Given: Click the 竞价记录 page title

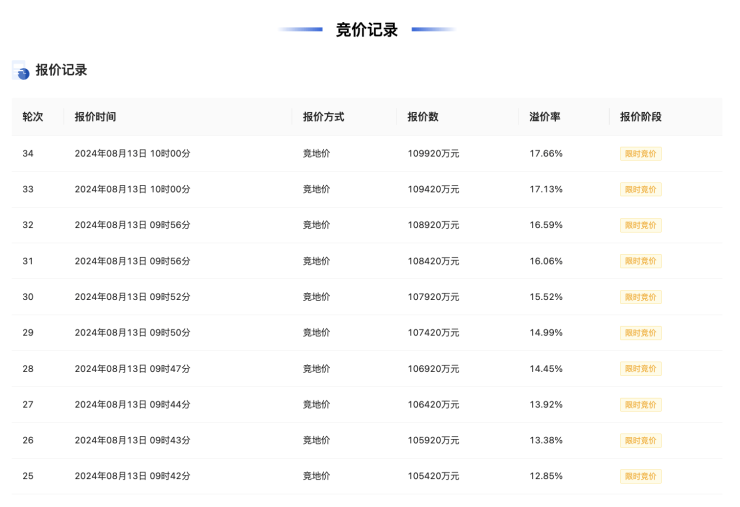Looking at the screenshot, I should (x=367, y=30).
